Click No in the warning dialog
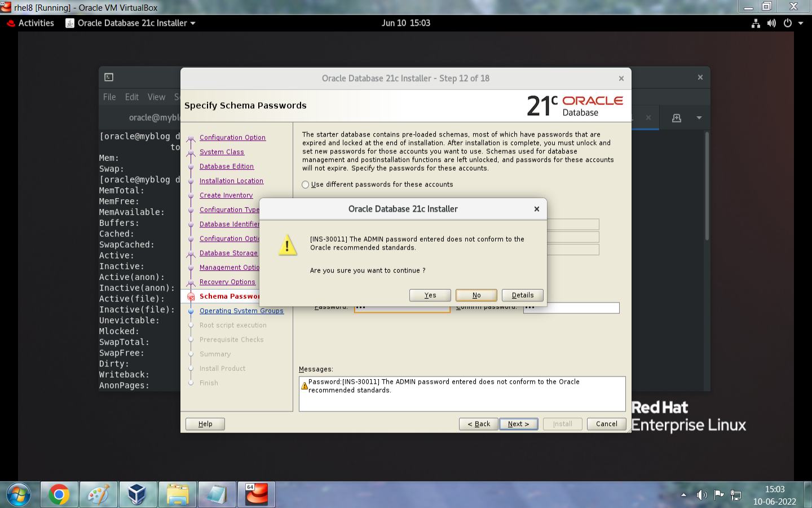 click(x=476, y=295)
